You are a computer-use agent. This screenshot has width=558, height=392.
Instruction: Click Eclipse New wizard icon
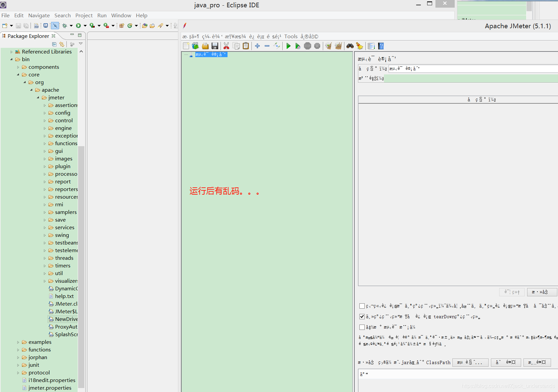[x=5, y=26]
